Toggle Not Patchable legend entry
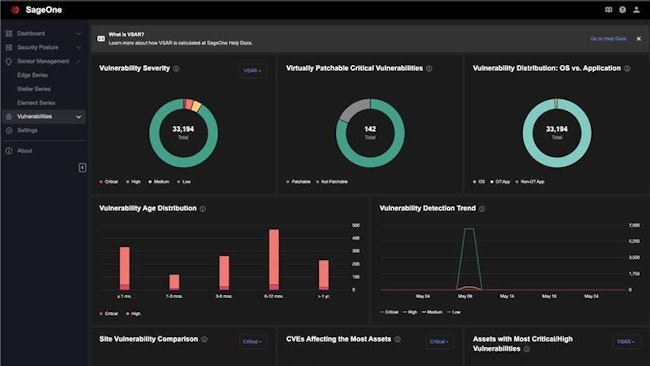This screenshot has height=366, width=650. (332, 182)
